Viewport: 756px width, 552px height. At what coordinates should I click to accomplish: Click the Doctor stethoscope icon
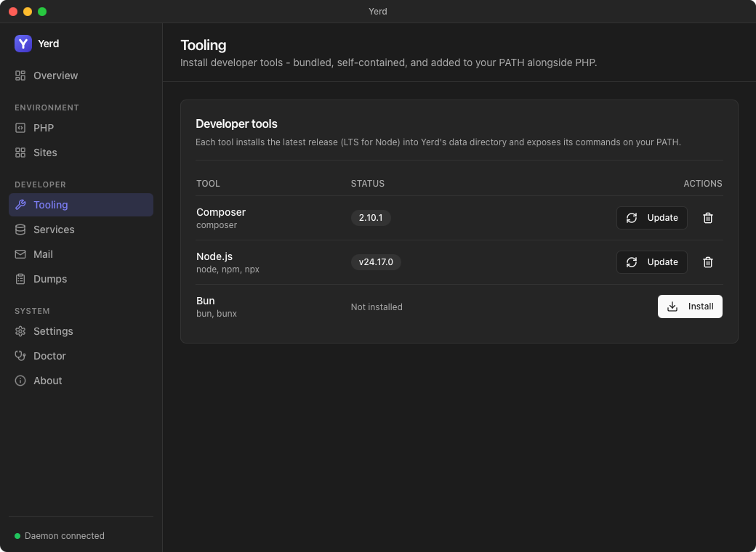click(x=20, y=356)
